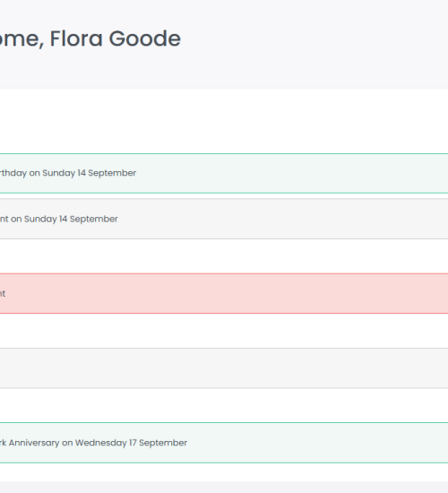This screenshot has height=493, width=448.
Task: Open the red highlighted alert row
Action: click(x=224, y=293)
